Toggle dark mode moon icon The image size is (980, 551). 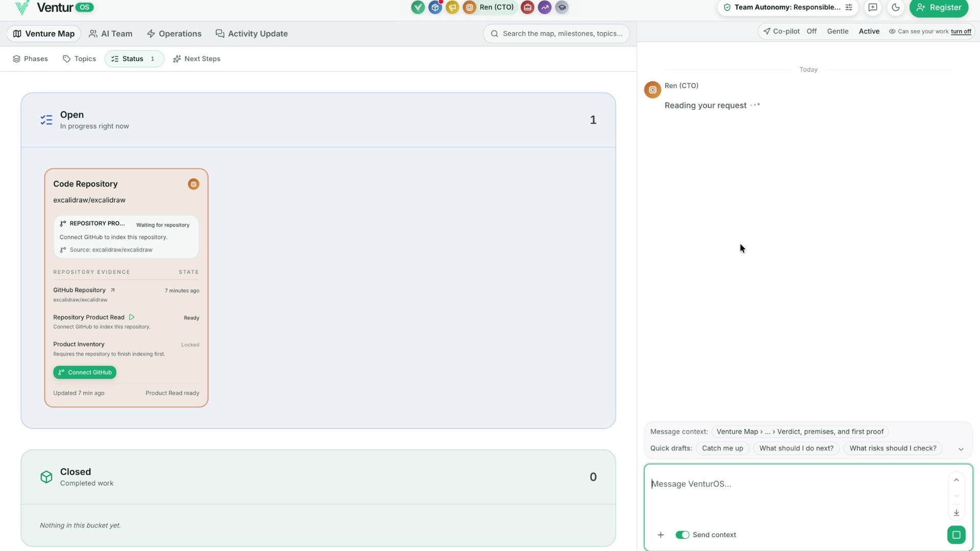[896, 7]
